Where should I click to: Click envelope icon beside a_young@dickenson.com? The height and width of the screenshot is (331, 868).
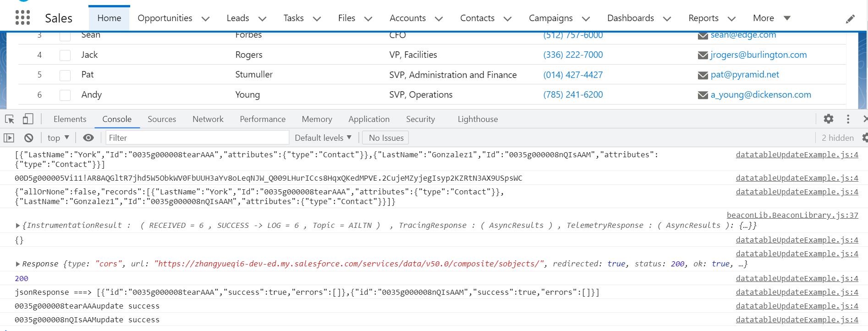point(703,95)
